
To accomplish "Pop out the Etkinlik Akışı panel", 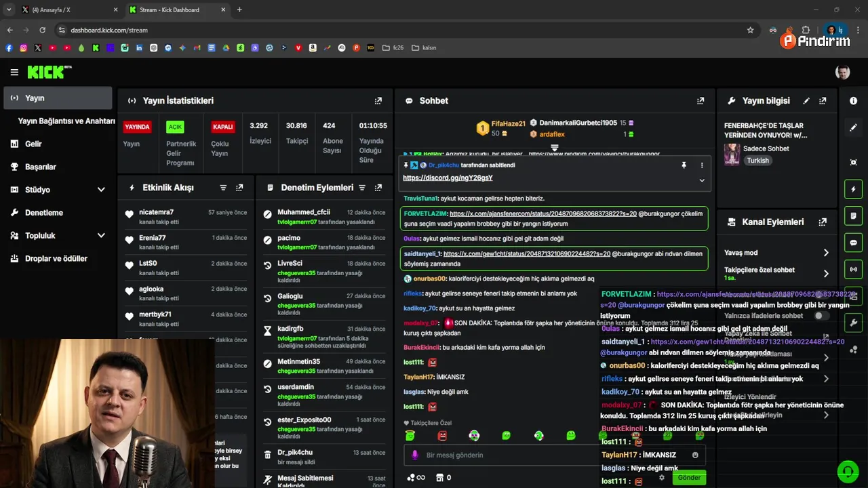I will [239, 188].
